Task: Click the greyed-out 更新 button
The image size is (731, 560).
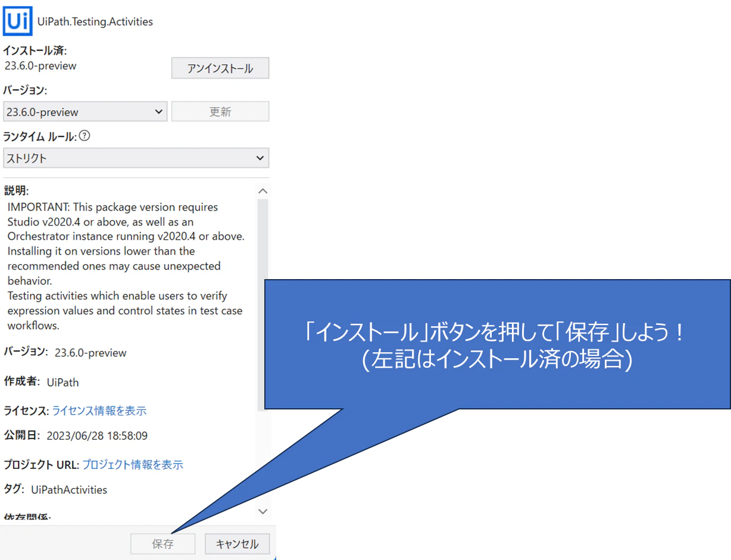Action: coord(220,111)
